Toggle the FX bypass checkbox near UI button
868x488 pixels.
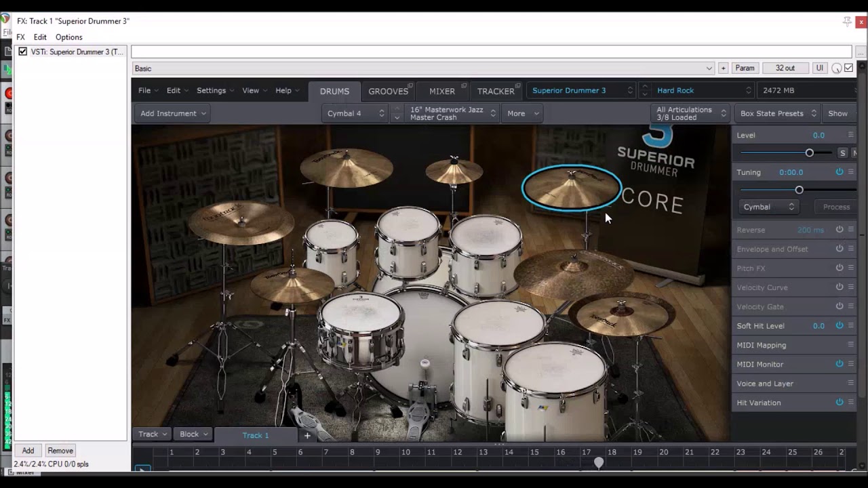coord(848,68)
